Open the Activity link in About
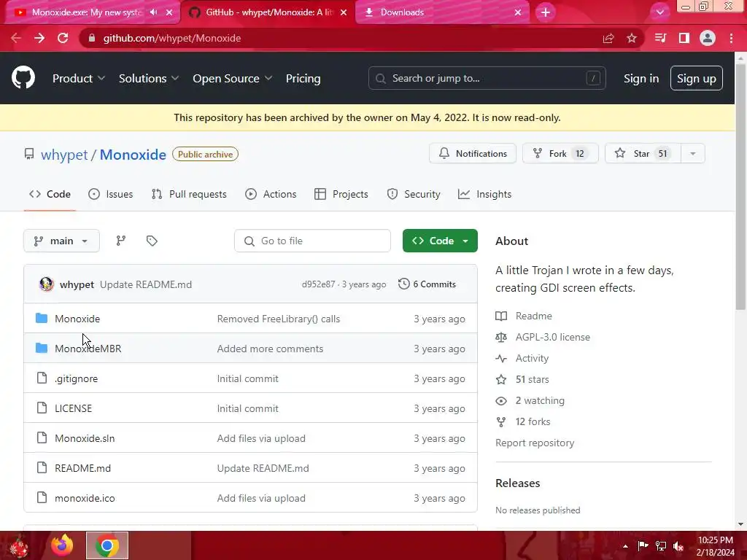 [532, 359]
